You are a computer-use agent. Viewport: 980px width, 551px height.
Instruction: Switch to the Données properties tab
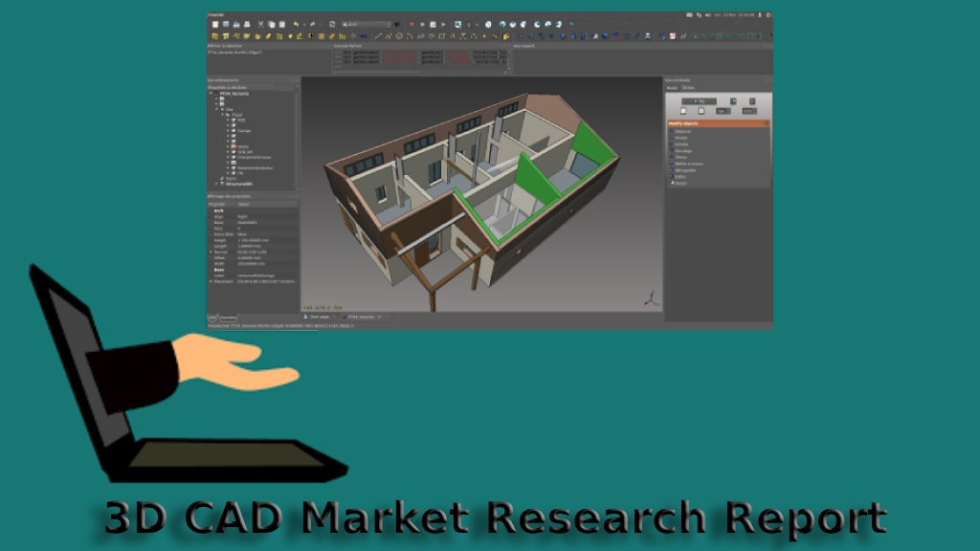click(x=228, y=318)
